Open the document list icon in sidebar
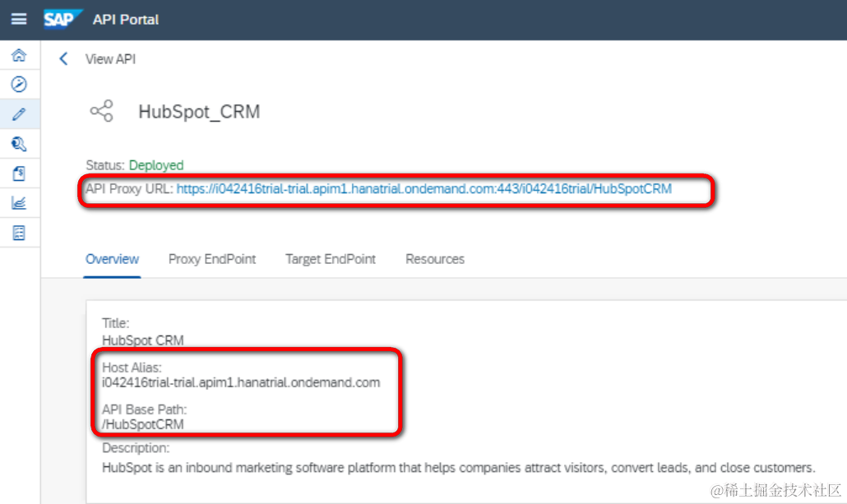Screen dimensions: 847x504 click(x=19, y=233)
